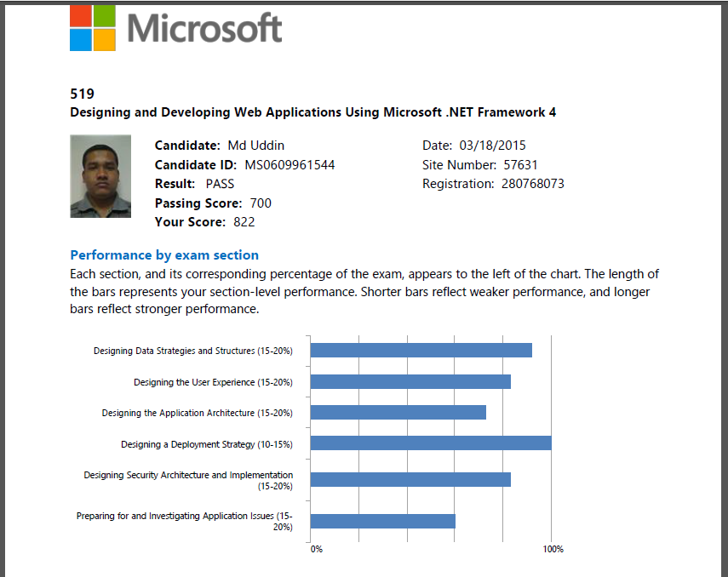This screenshot has height=577, width=728.
Task: Select the exam title mentioning .NET Framework 4
Action: [313, 112]
